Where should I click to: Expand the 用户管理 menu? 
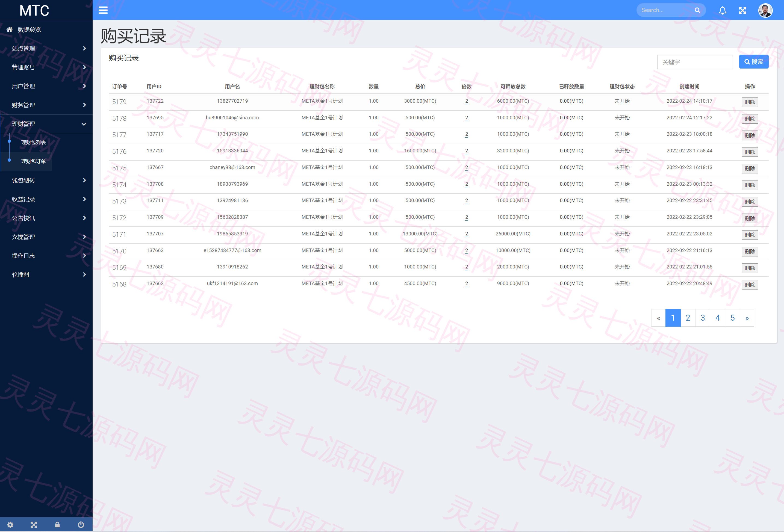(x=46, y=86)
